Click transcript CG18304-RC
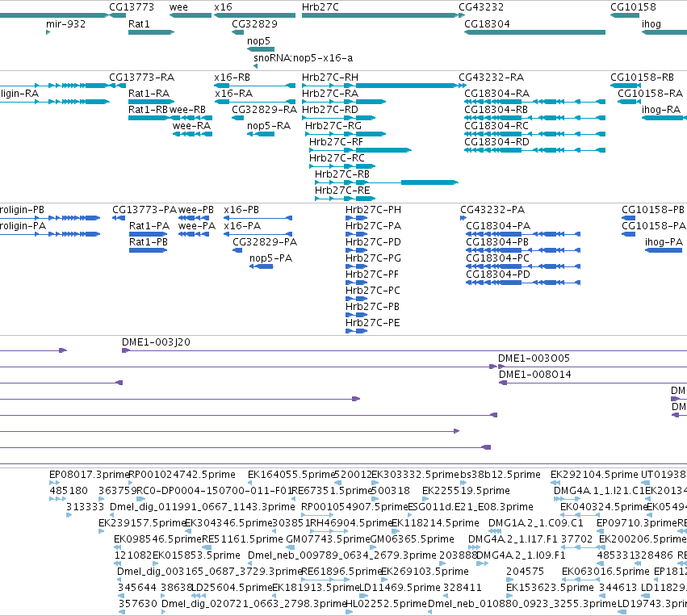 click(x=496, y=126)
